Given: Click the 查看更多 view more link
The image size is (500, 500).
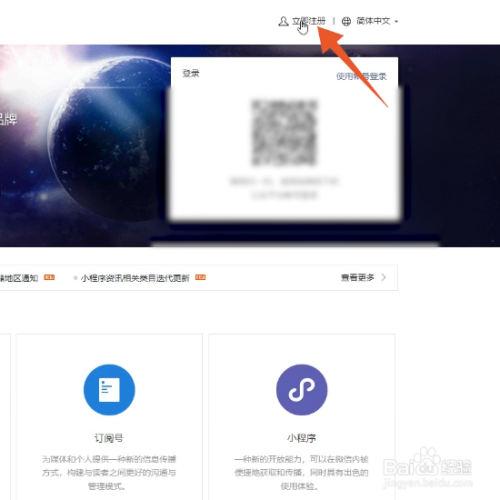Looking at the screenshot, I should pos(357,277).
